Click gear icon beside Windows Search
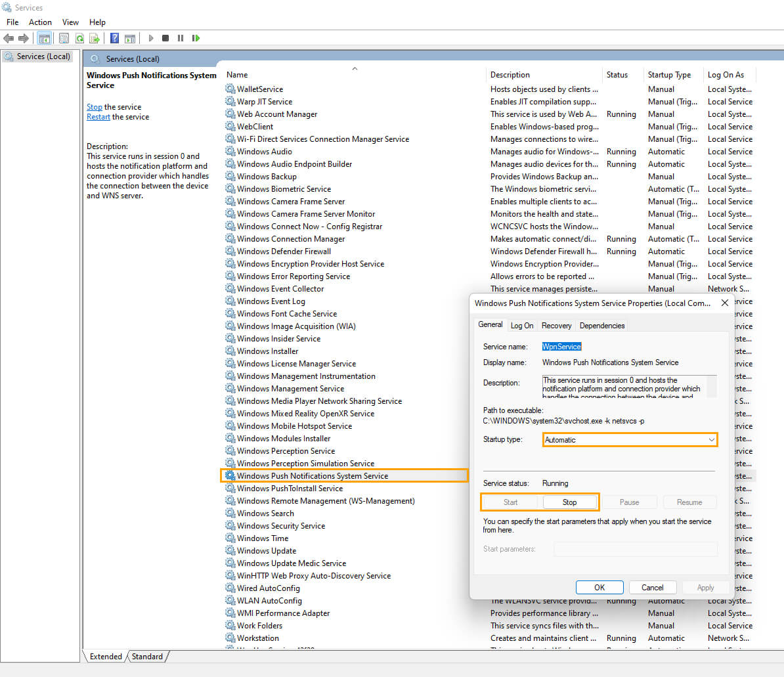 230,512
